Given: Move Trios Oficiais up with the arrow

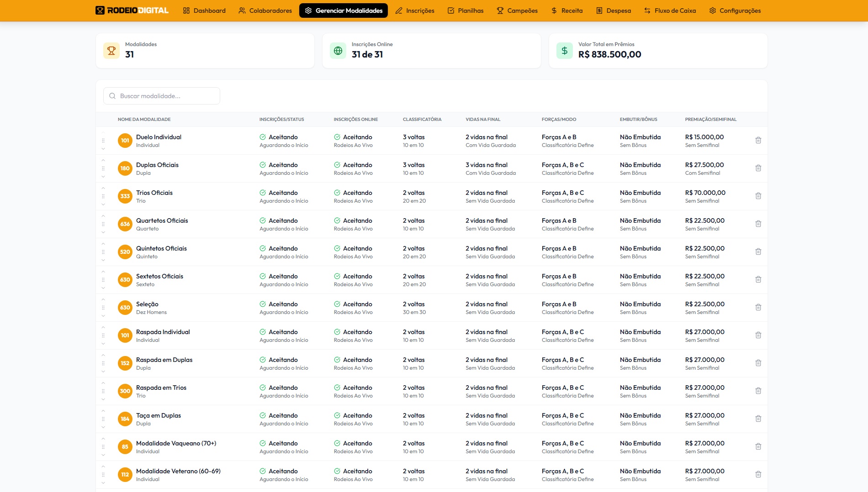Looking at the screenshot, I should coord(103,188).
